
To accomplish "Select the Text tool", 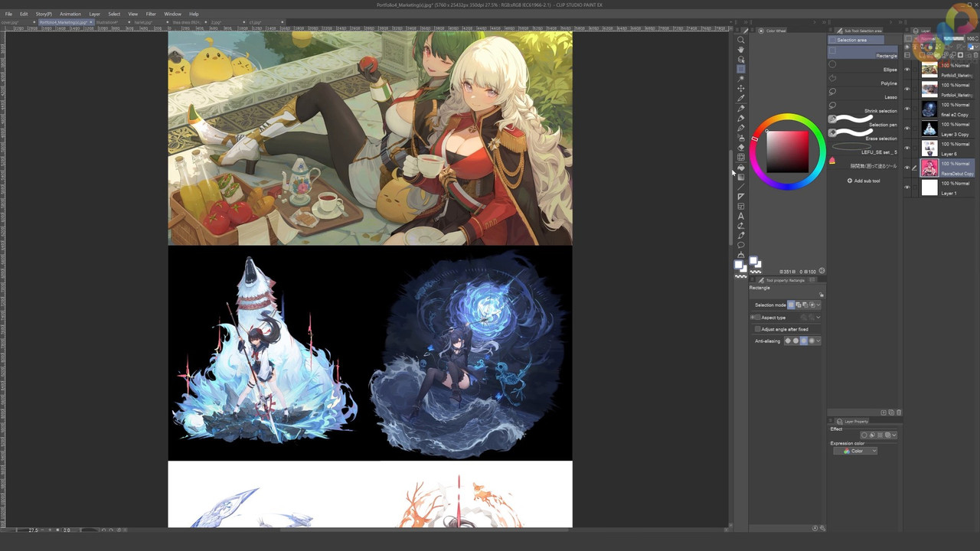I will (740, 217).
